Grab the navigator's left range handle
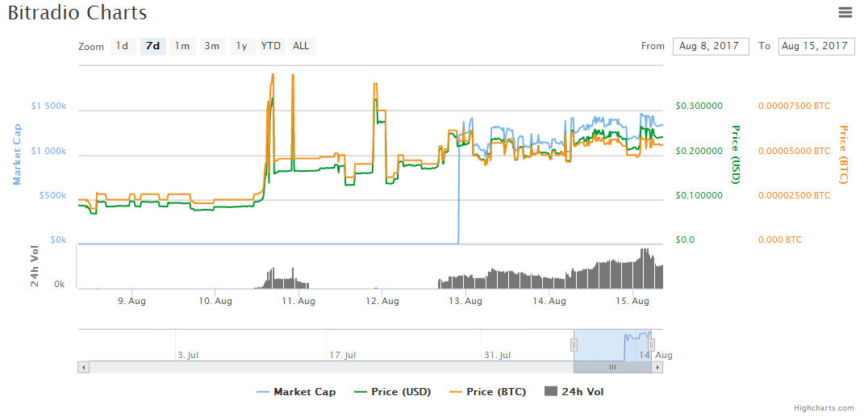868x417 pixels. point(574,345)
